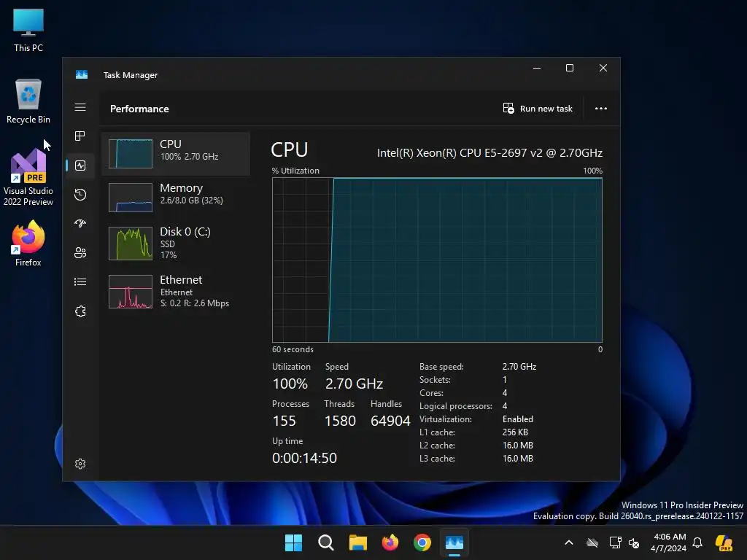Open taskbar Search
Screen dimensions: 747x560
[326, 542]
